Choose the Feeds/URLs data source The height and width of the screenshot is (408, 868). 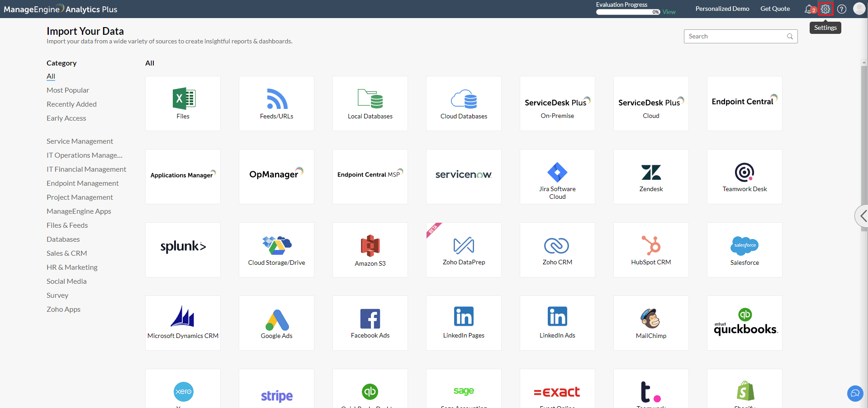276,103
